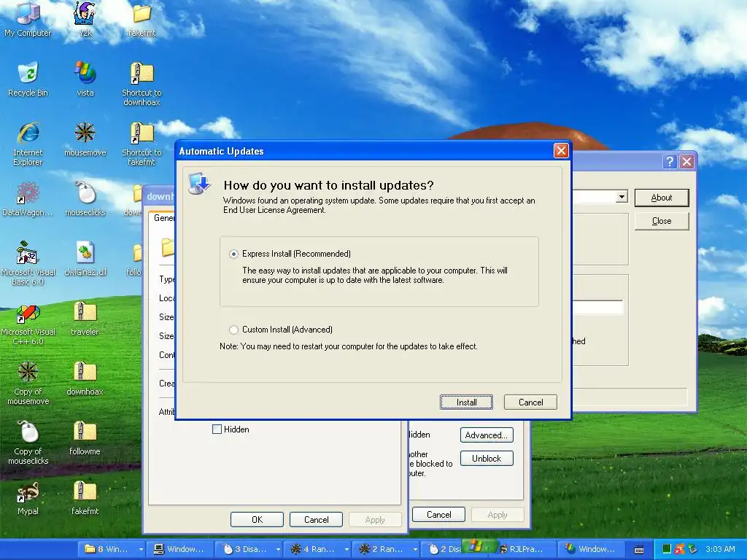747x560 pixels.
Task: Launch Internet Explorer from the desktop
Action: tap(28, 144)
